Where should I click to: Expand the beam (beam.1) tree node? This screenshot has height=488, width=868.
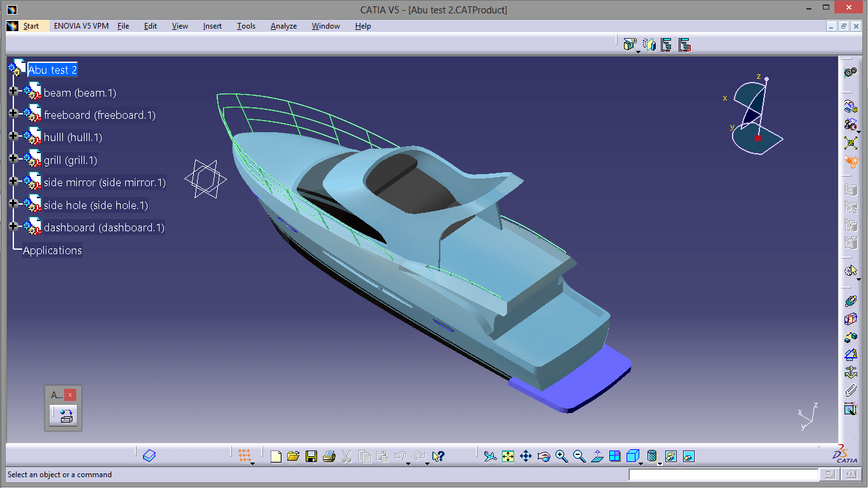pos(13,91)
